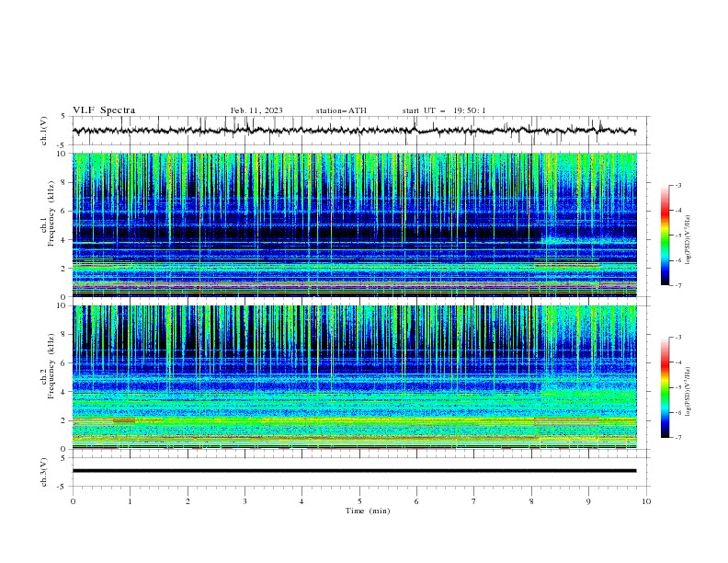Click the ch.1 voltage waveform trace
Viewport: 728px width, 563px height.
(x=354, y=131)
